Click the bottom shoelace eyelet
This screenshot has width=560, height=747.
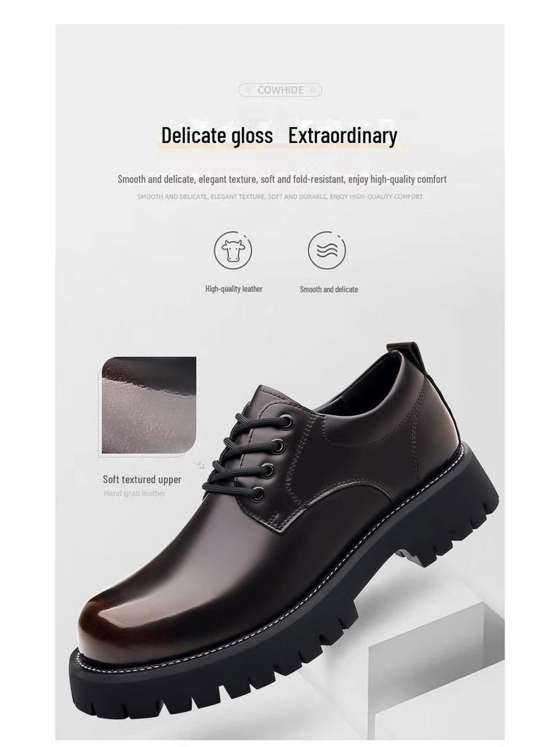259,494
